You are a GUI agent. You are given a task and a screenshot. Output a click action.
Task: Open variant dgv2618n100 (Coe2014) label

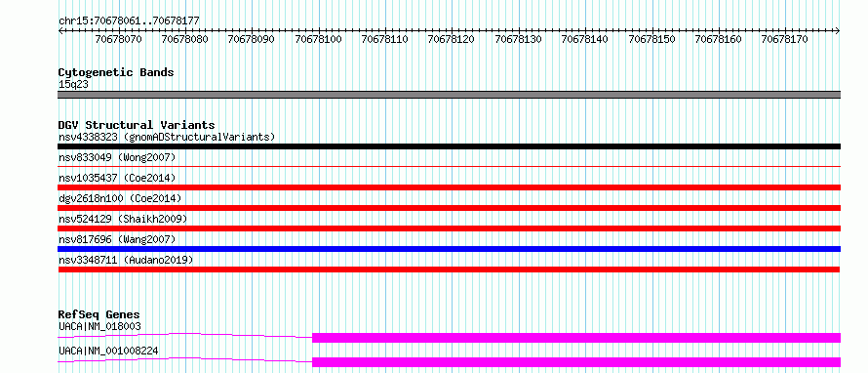click(120, 198)
